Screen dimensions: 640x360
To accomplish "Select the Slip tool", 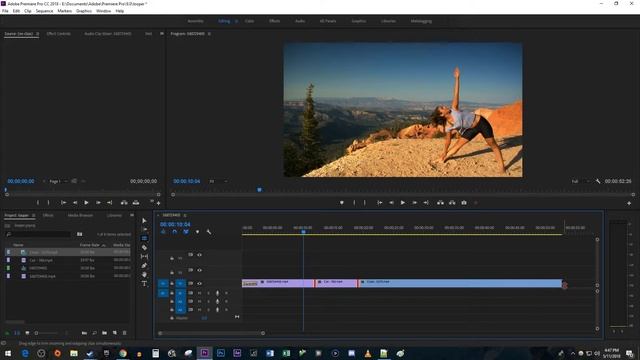I will click(x=144, y=256).
